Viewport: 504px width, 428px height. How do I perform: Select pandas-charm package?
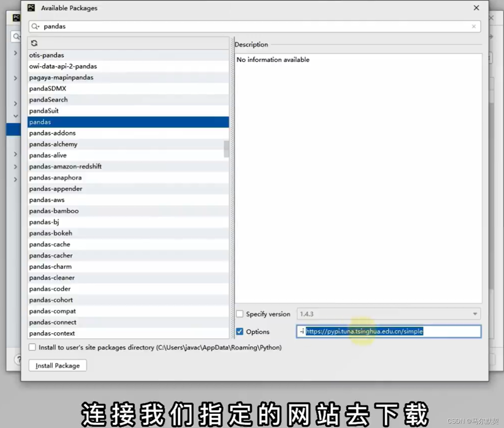(128, 267)
